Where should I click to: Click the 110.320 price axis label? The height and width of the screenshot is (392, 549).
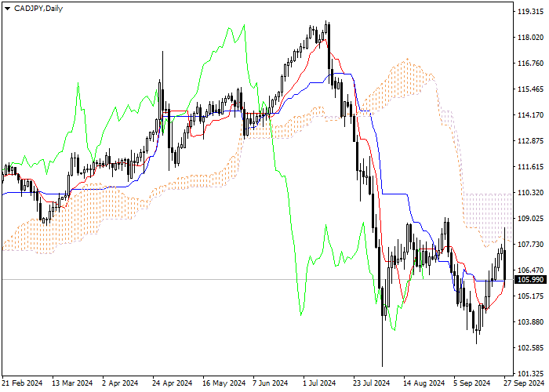pos(530,193)
